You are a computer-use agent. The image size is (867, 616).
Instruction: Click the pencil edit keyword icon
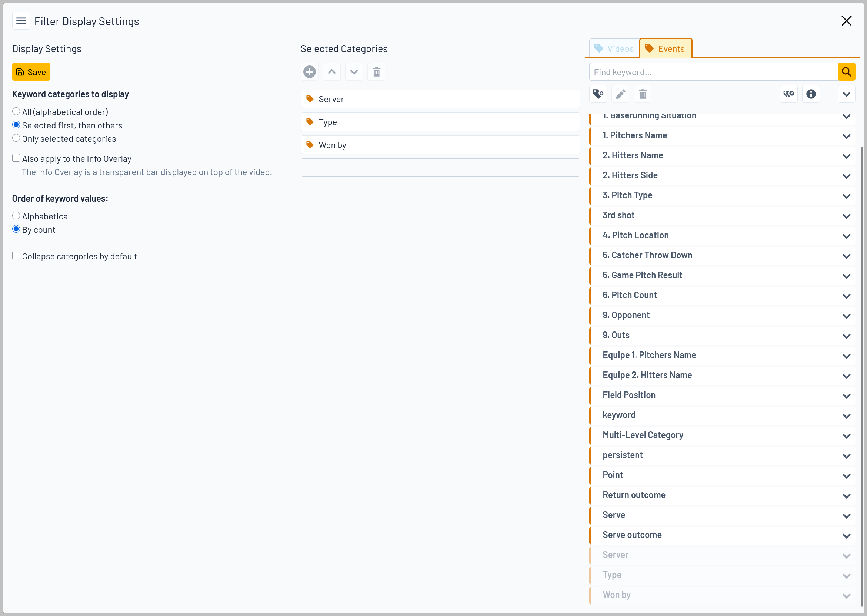(x=620, y=94)
